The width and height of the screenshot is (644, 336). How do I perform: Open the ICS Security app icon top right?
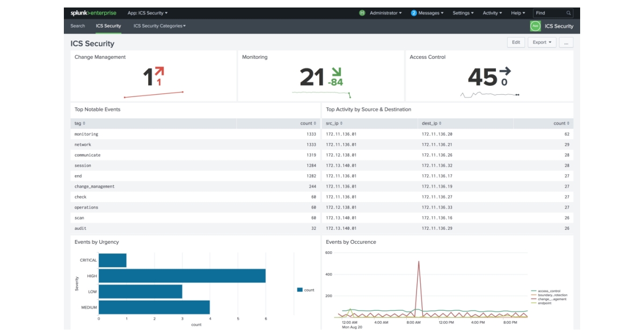(536, 24)
